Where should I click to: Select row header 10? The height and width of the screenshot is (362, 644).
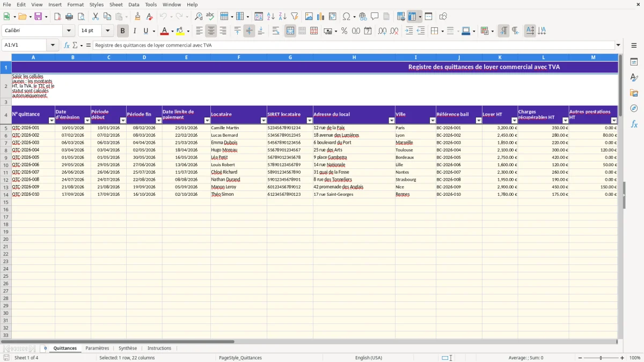[6, 165]
